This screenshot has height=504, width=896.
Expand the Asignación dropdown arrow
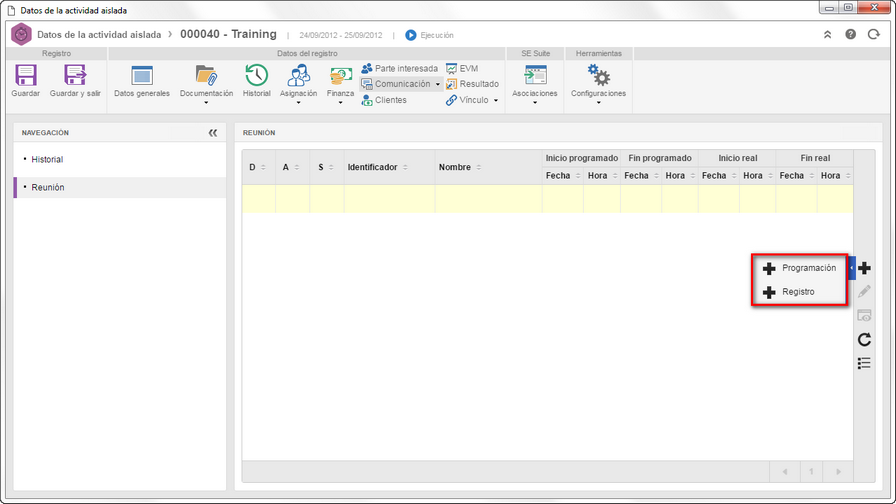tap(298, 103)
